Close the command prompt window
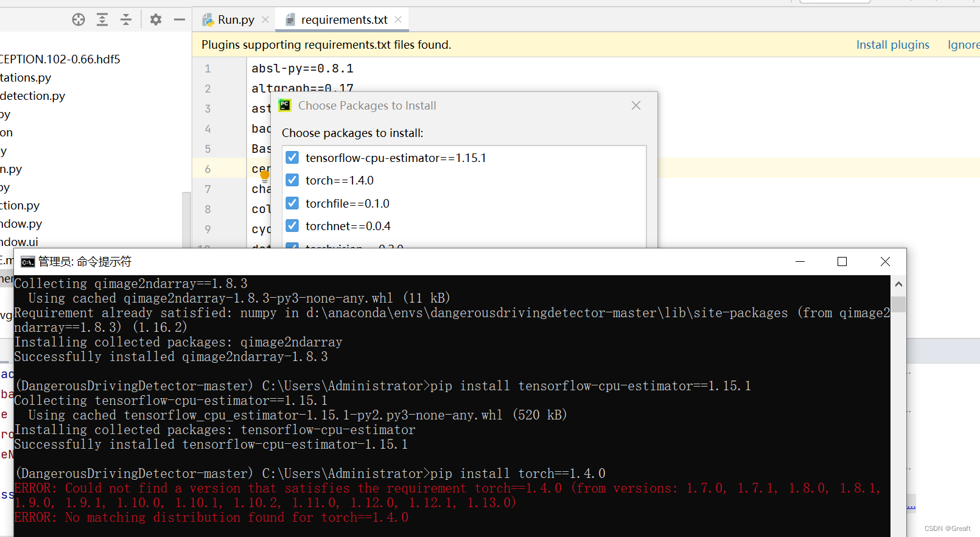This screenshot has height=537, width=980. [885, 261]
